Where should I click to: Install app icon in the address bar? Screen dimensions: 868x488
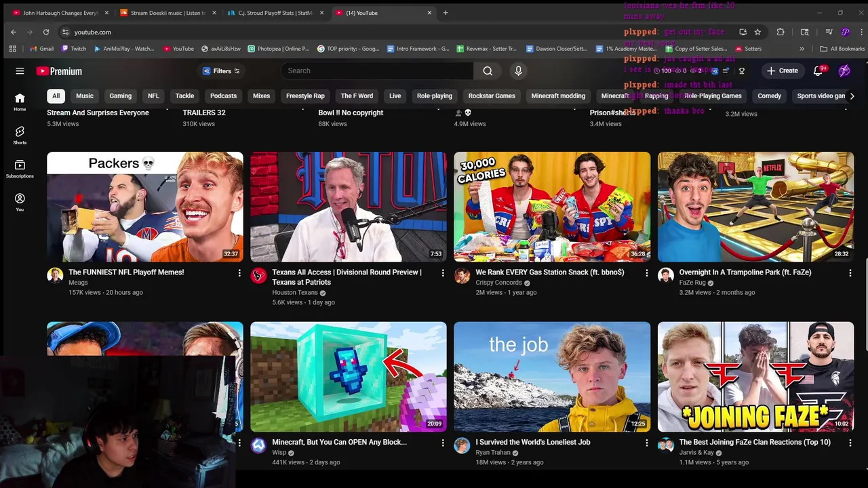743,32
